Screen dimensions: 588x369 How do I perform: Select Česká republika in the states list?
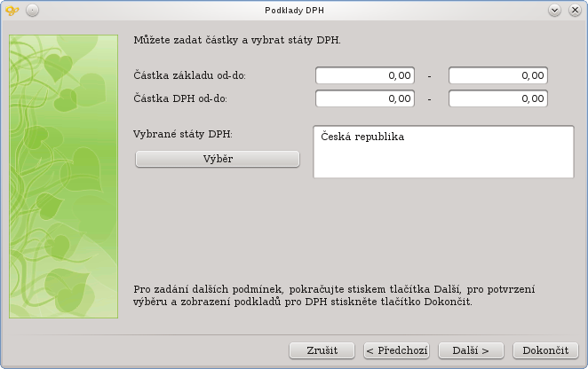362,137
